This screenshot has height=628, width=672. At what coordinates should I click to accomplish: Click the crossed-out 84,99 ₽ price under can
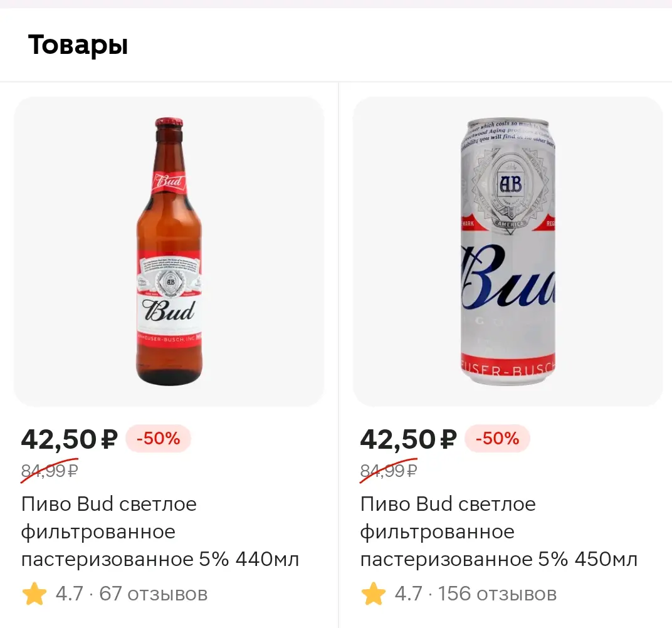[389, 471]
